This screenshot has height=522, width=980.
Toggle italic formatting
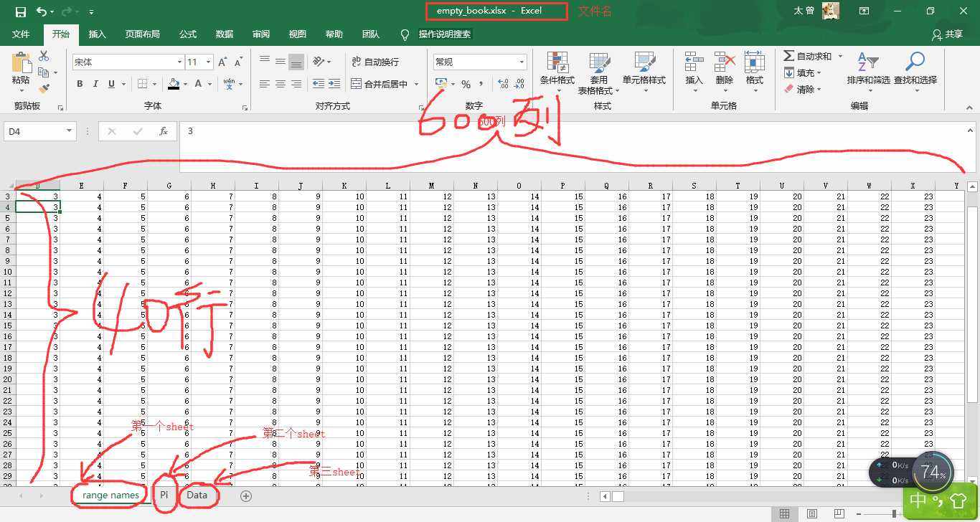click(x=96, y=84)
